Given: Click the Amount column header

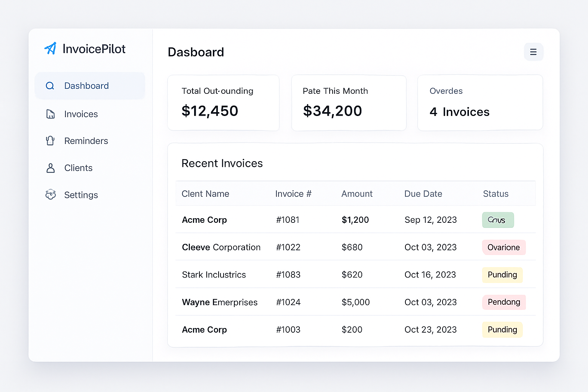Looking at the screenshot, I should [357, 194].
